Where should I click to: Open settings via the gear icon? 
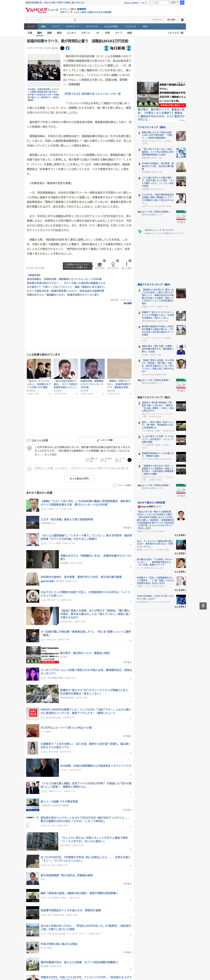click(x=182, y=19)
